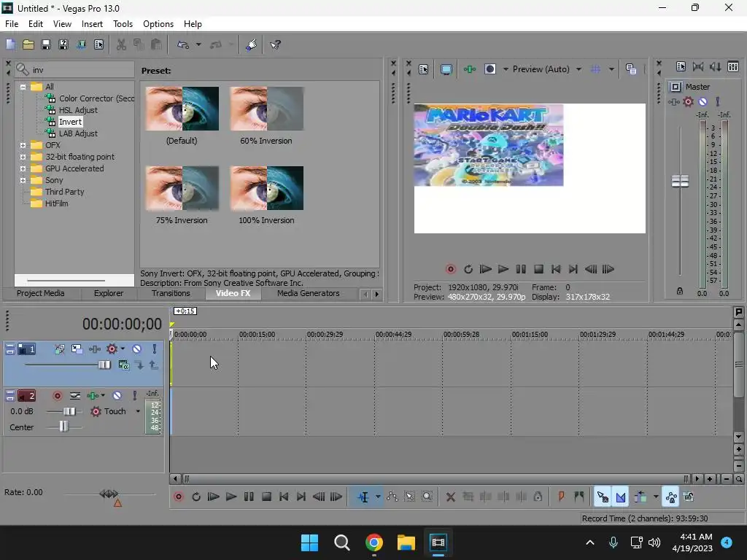Image resolution: width=747 pixels, height=560 pixels.
Task: Open Video Output FX in preview toolbar
Action: pyautogui.click(x=470, y=69)
